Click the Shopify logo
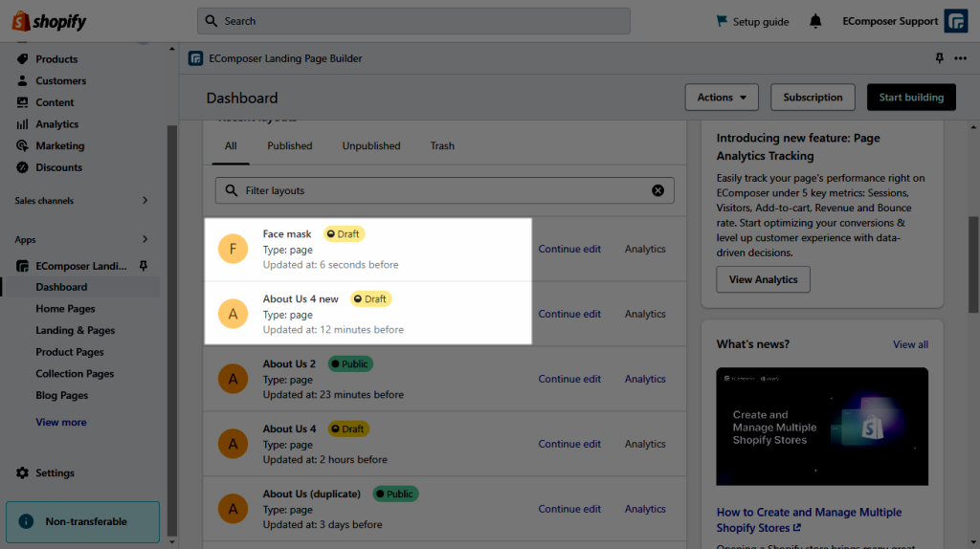This screenshot has height=549, width=980. [x=49, y=21]
